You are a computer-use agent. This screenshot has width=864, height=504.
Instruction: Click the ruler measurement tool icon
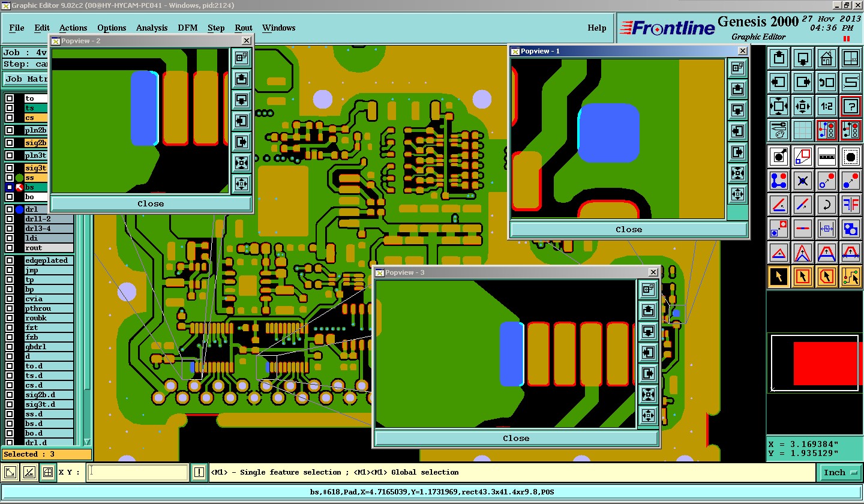(x=826, y=157)
